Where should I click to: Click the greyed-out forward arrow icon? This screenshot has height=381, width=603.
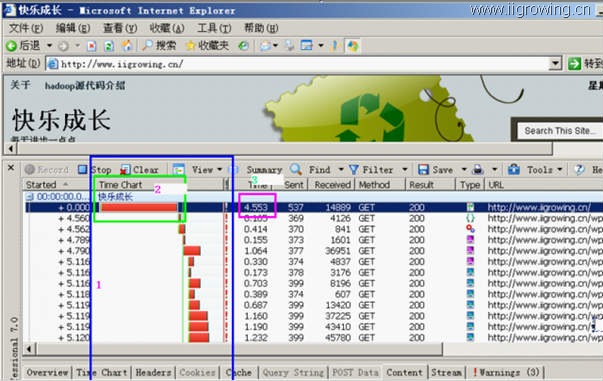point(63,46)
